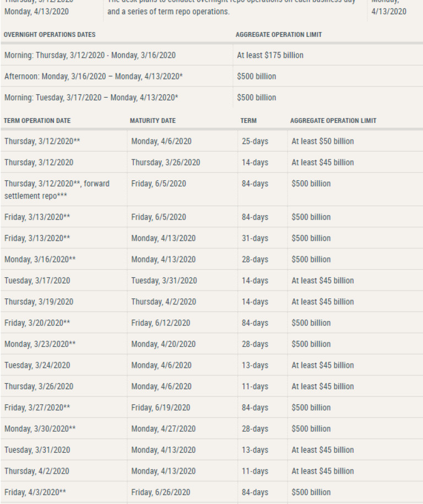423x504 pixels.
Task: Click the Term Operation Date column header
Action: [37, 121]
